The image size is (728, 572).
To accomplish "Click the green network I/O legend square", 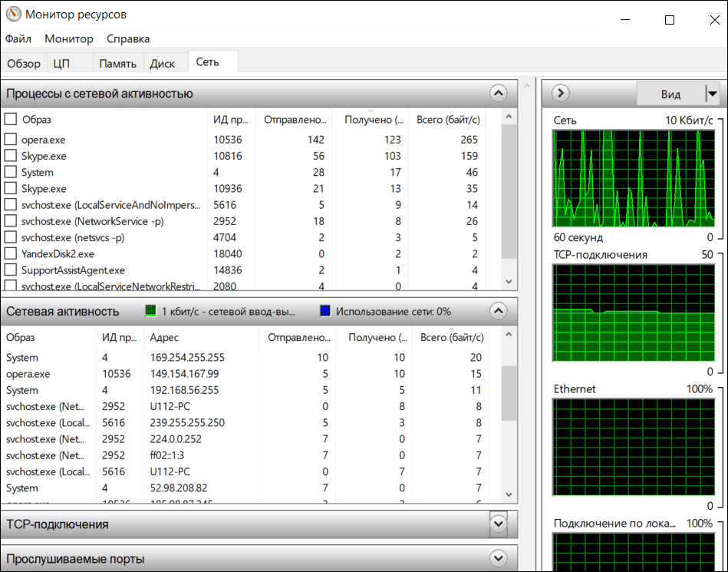I will tap(151, 311).
